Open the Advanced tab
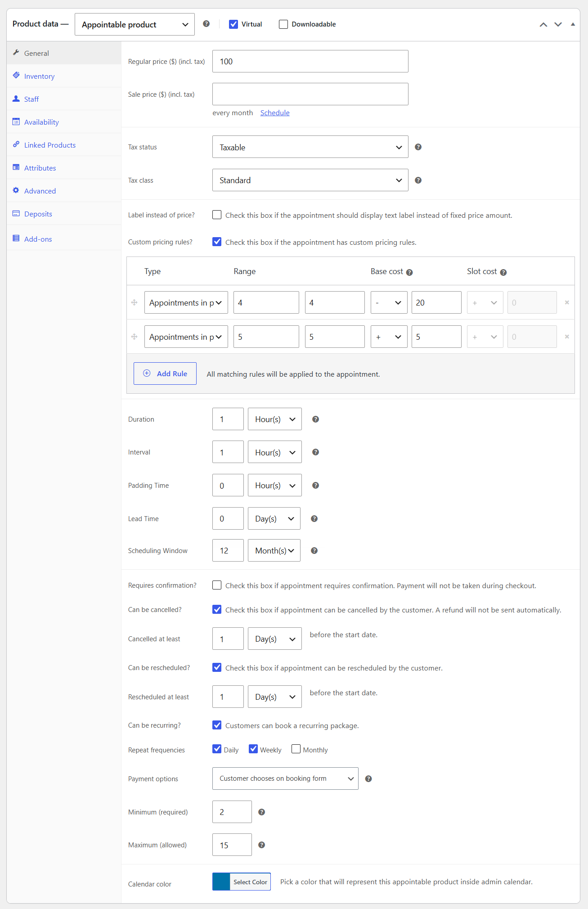The image size is (588, 909). tap(64, 191)
